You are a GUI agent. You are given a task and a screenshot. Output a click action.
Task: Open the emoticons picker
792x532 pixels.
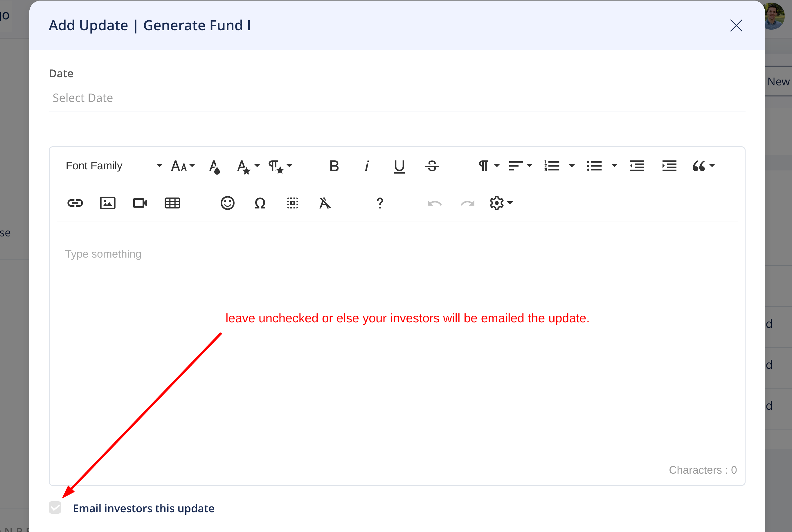(227, 203)
